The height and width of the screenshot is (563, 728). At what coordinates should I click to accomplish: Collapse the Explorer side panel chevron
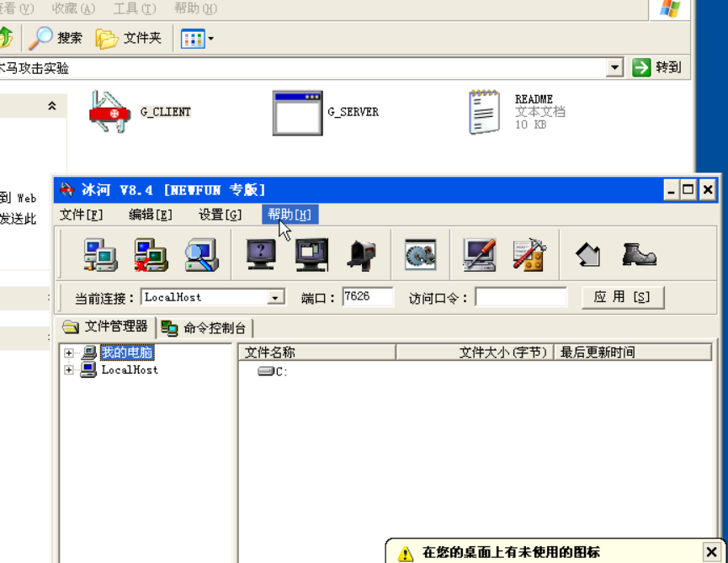(52, 106)
